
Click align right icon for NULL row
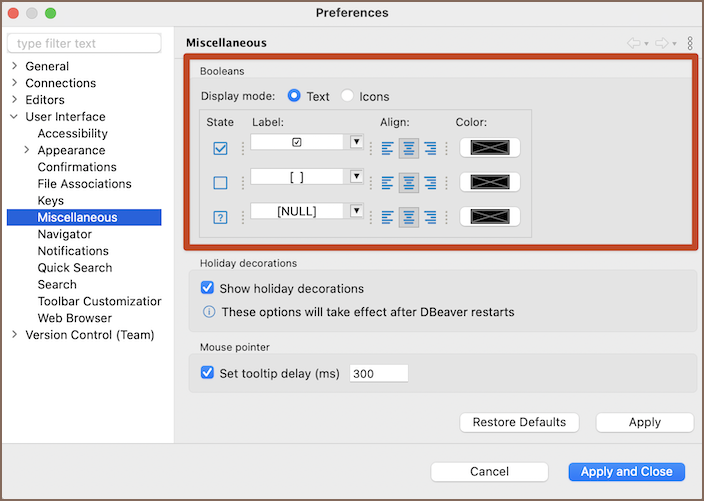tap(430, 216)
